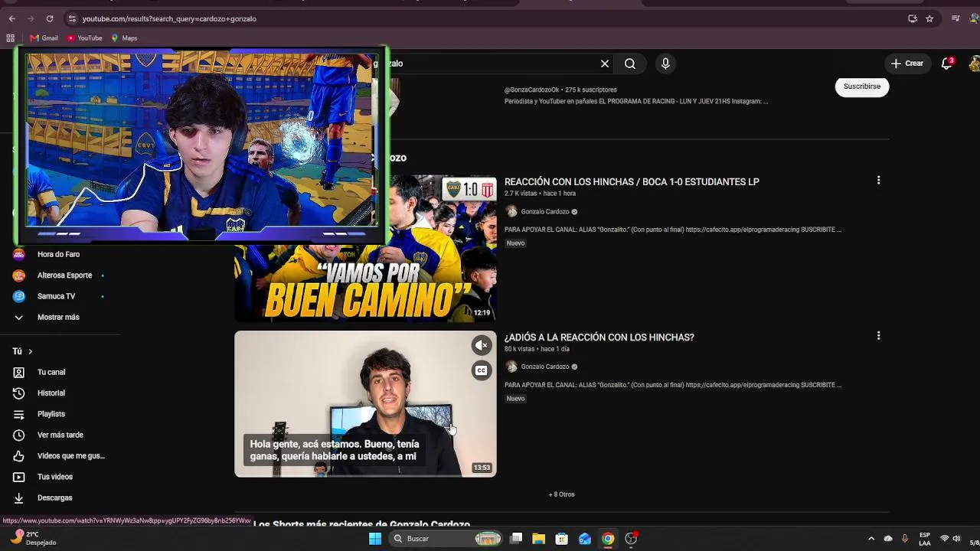Open YouTube notifications bell
This screenshot has height=551, width=980.
947,64
